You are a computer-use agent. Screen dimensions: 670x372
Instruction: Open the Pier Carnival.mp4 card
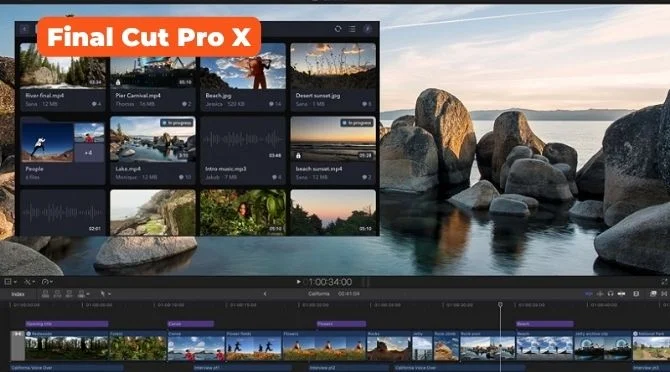pyautogui.click(x=153, y=77)
